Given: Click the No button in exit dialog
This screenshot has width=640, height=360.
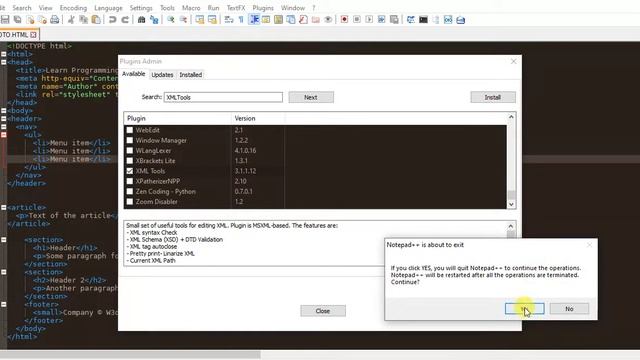Looking at the screenshot, I should pyautogui.click(x=569, y=309).
